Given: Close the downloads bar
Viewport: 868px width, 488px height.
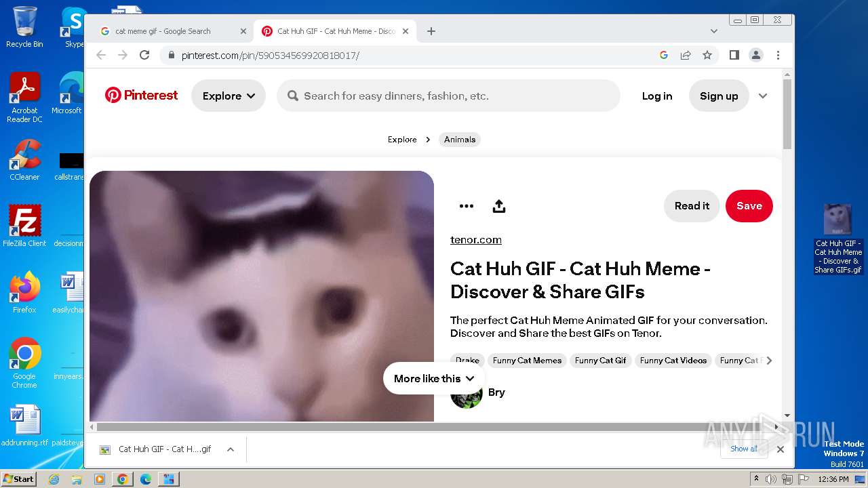Looking at the screenshot, I should pos(781,449).
